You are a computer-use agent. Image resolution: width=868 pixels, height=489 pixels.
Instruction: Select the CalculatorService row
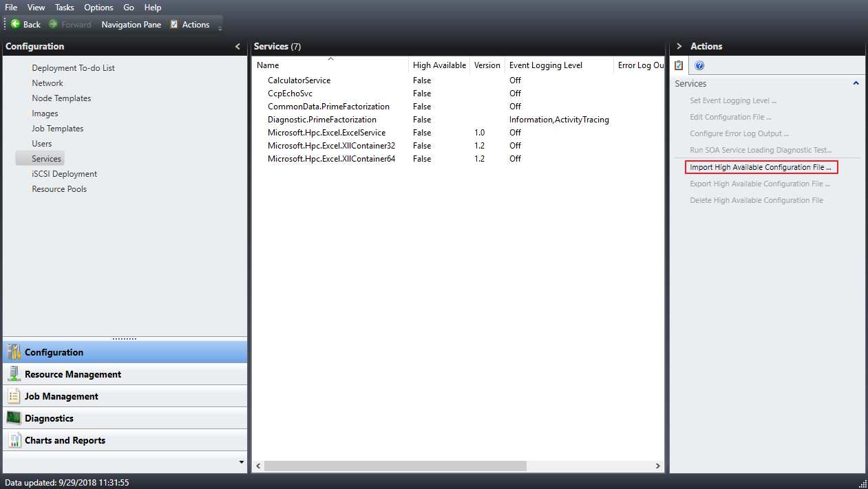pos(299,80)
